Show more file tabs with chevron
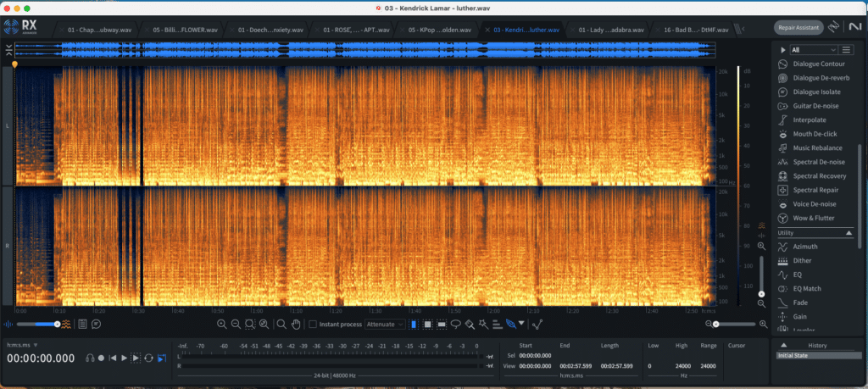 tap(743, 30)
